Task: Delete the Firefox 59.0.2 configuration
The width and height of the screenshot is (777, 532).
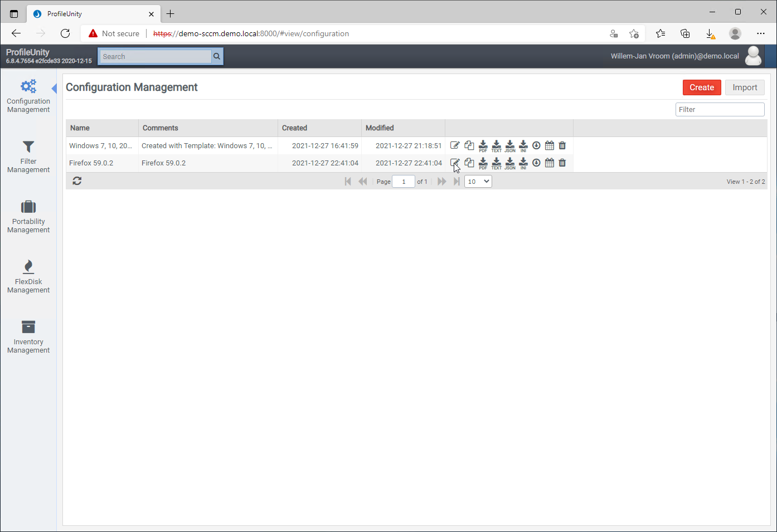Action: 562,163
